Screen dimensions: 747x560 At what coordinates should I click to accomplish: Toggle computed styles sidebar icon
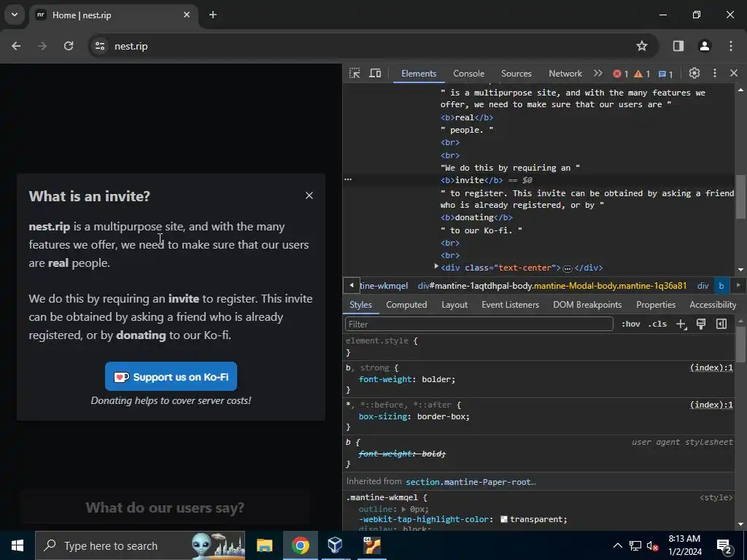click(x=721, y=324)
